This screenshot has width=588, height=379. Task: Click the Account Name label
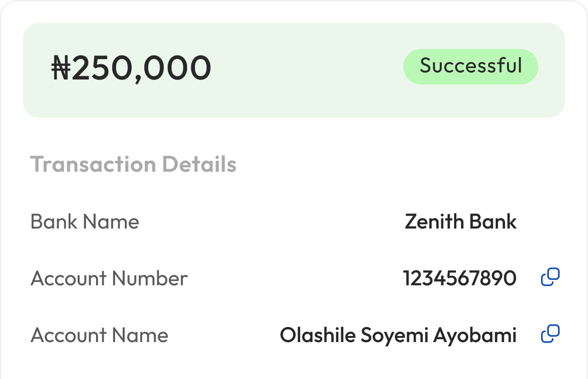(99, 335)
